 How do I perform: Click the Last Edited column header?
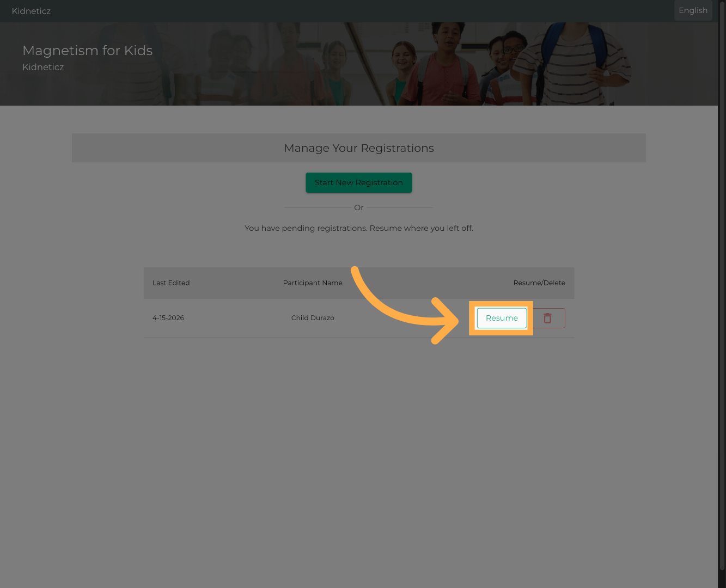[171, 283]
